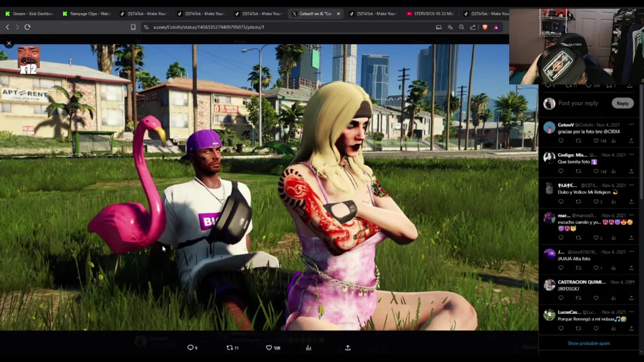Open more options on the mar... comment
Viewport: 644px width, 362px height.
pos(631,215)
